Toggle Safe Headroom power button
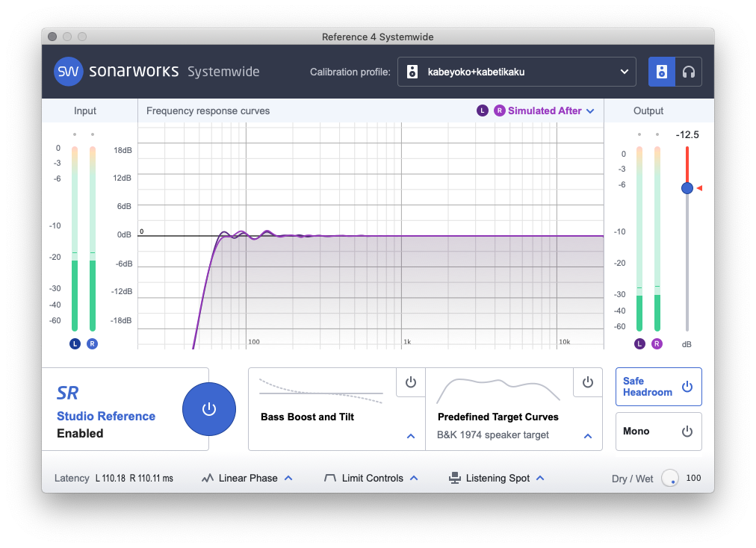 [x=687, y=387]
